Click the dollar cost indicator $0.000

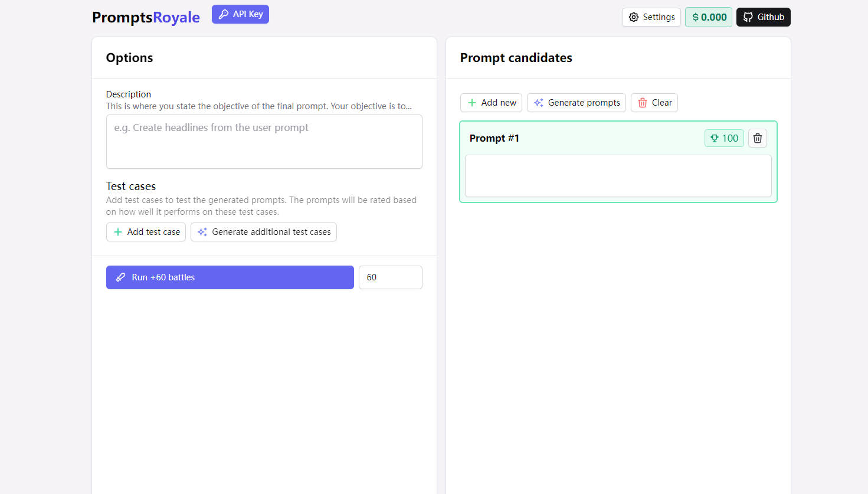(708, 17)
